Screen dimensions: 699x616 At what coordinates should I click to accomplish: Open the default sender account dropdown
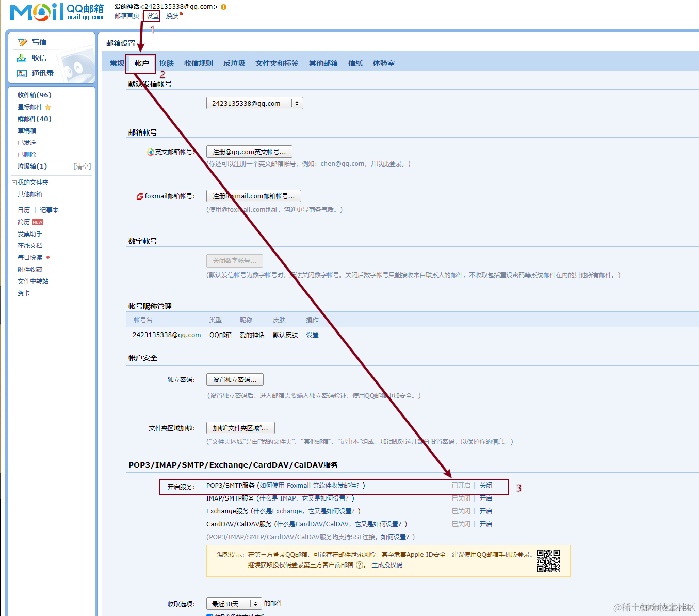(255, 103)
